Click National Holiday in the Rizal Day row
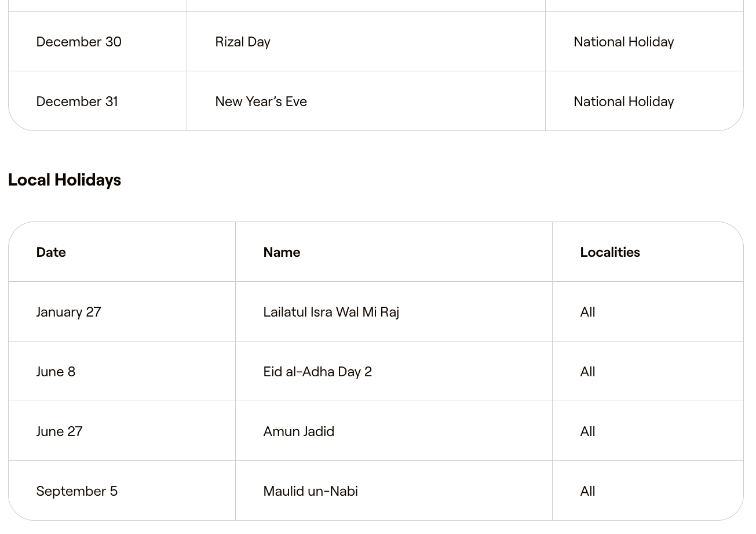Image resolution: width=756 pixels, height=534 pixels. [x=623, y=42]
